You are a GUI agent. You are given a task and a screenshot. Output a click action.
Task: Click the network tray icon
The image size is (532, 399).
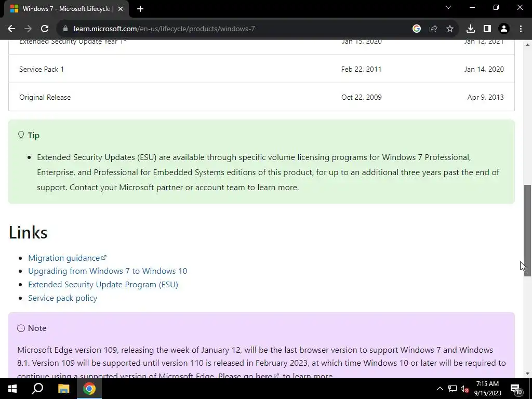coord(453,389)
